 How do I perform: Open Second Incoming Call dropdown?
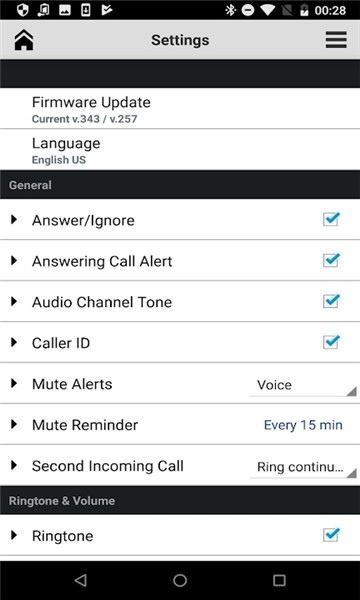point(303,467)
